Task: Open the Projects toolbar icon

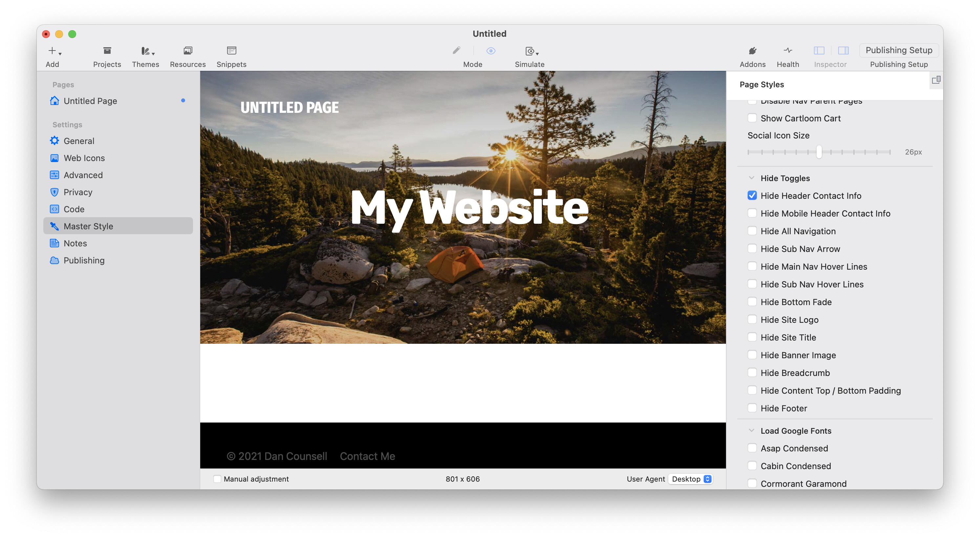Action: click(x=107, y=51)
